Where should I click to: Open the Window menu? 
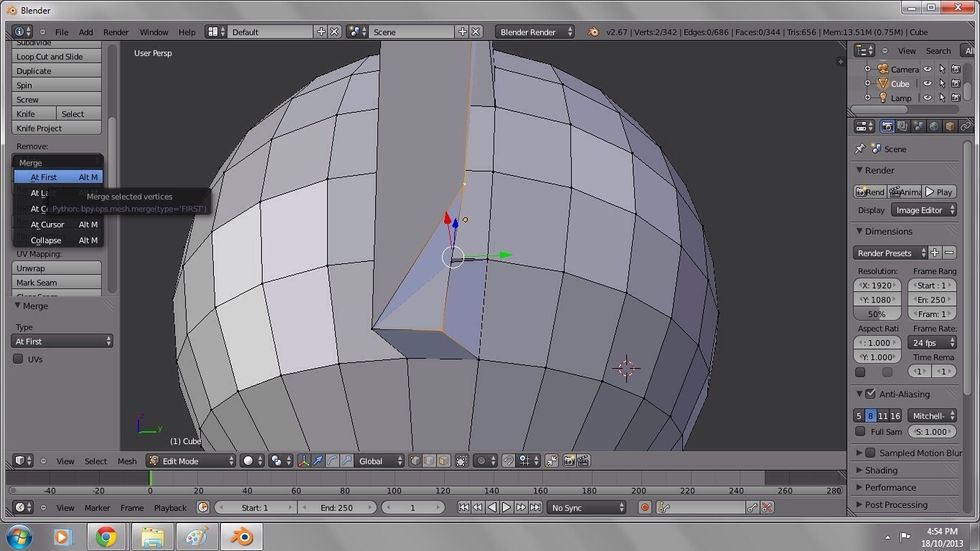click(154, 32)
